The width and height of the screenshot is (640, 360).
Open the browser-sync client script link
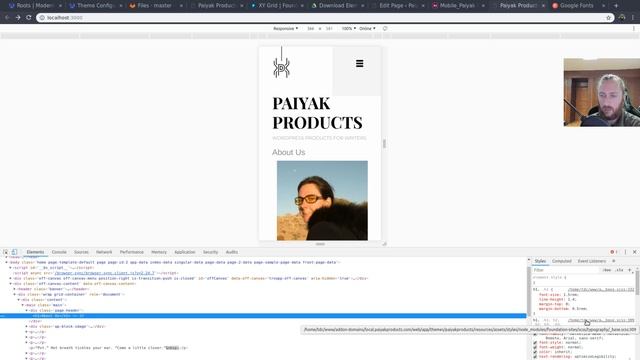coord(104,273)
